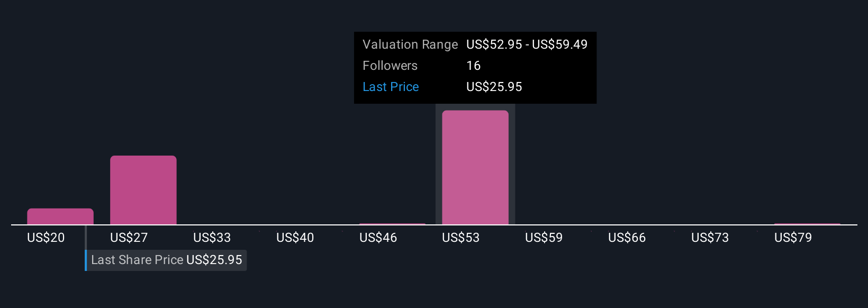Click the US$33 axis label
Viewport: 868px width, 308px height.
click(x=212, y=238)
